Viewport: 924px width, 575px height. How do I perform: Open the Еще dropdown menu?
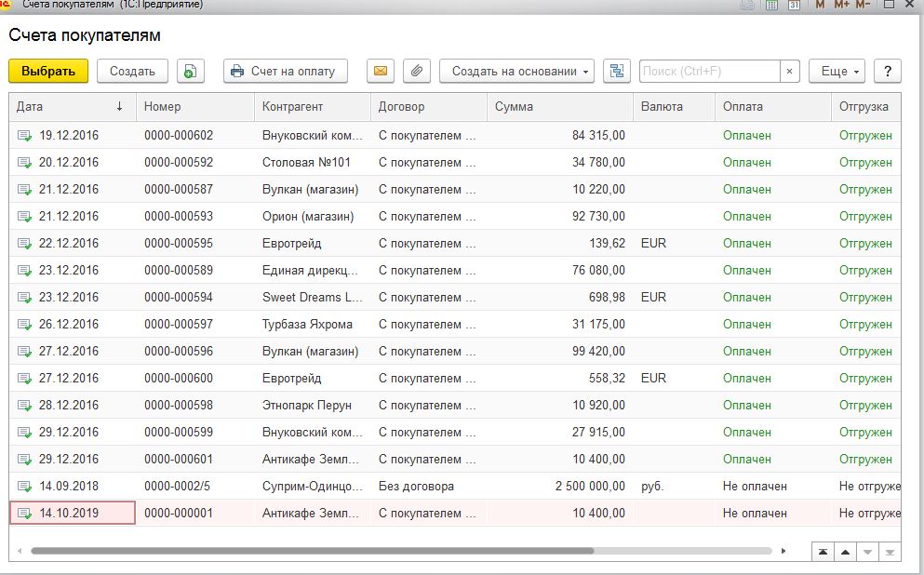[x=837, y=72]
